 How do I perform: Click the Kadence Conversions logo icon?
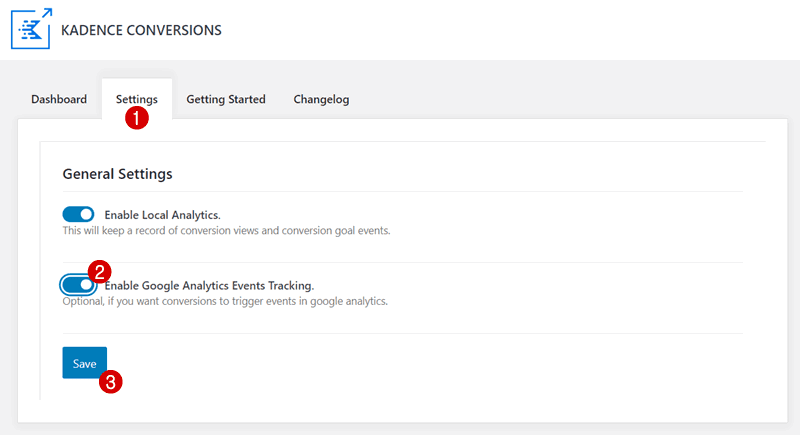(x=31, y=29)
